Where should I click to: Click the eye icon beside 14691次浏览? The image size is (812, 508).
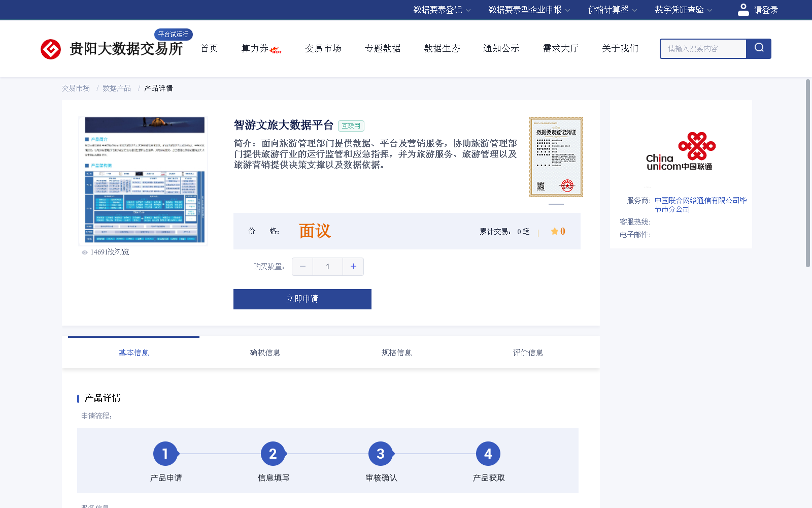tap(85, 252)
